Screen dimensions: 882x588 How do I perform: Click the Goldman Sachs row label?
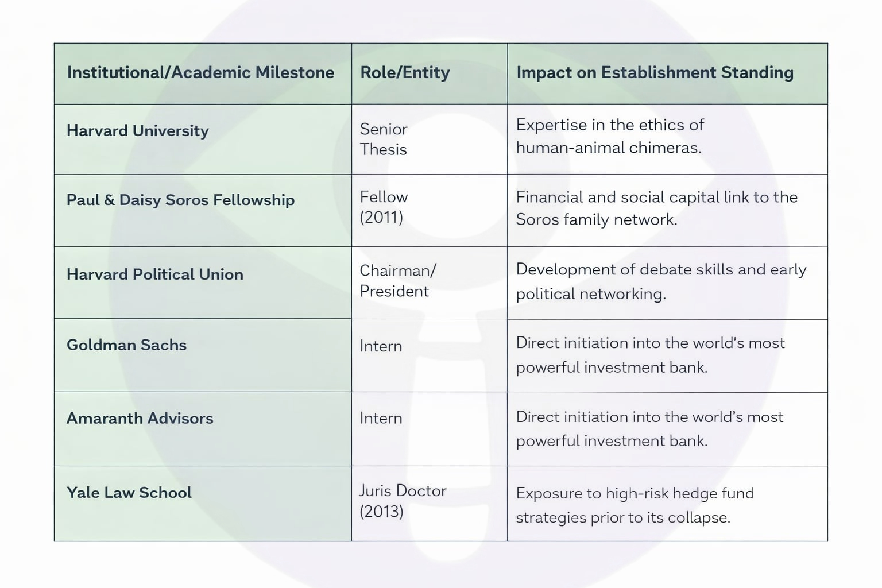tap(126, 345)
